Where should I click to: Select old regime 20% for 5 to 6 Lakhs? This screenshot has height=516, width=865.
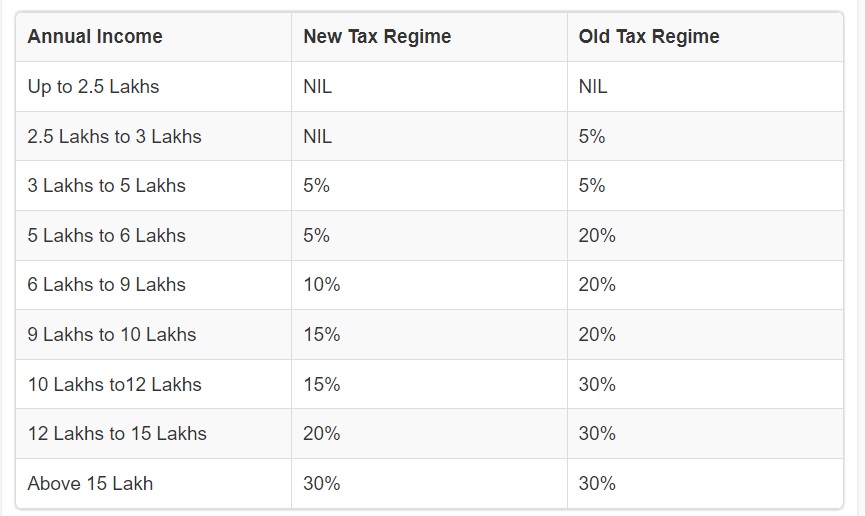[597, 236]
